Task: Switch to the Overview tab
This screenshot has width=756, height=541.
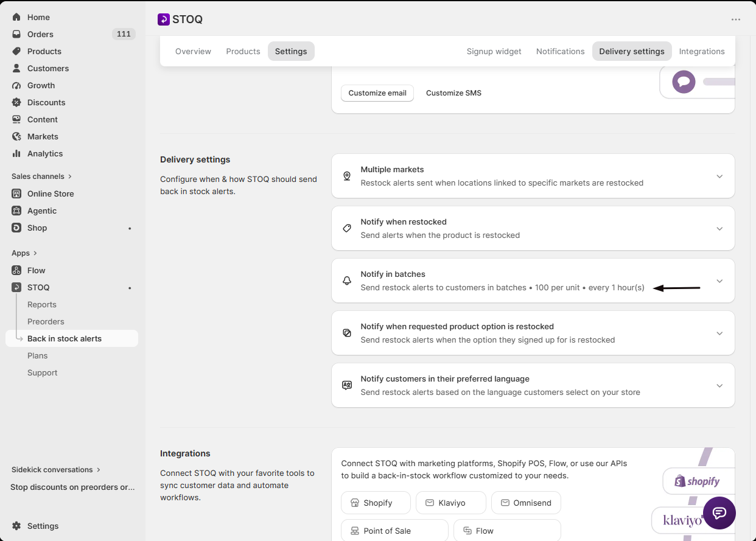Action: pos(193,51)
